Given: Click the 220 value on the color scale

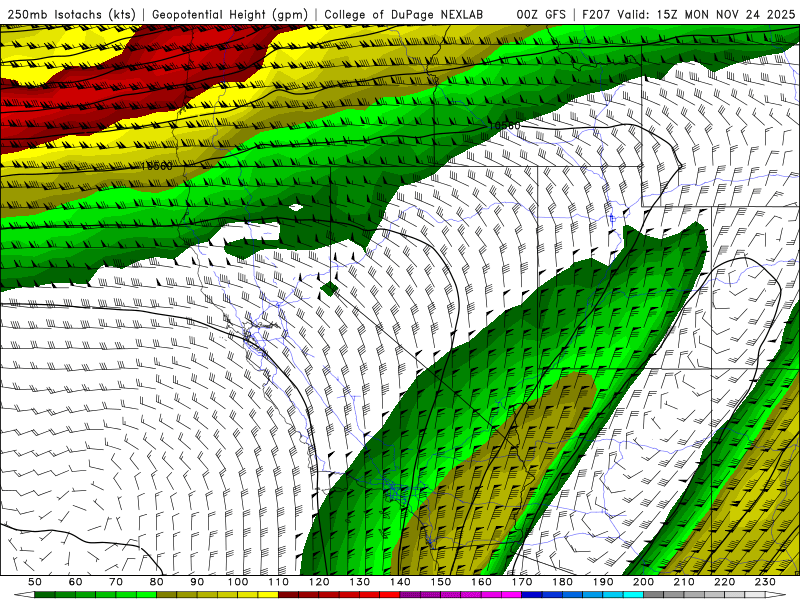Looking at the screenshot, I should [x=724, y=582].
